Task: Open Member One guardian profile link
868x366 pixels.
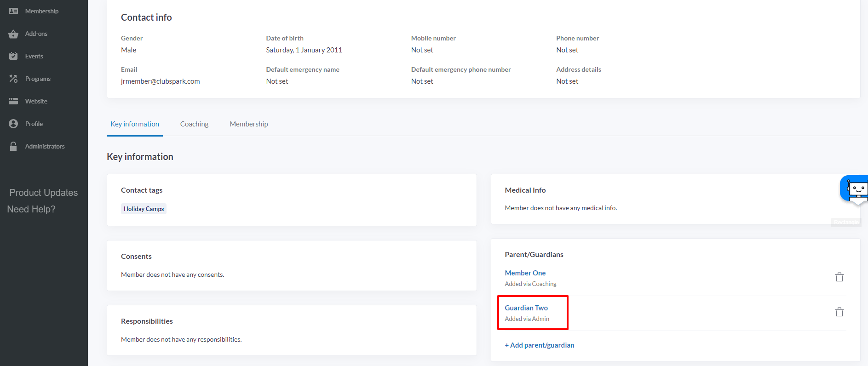Action: click(x=525, y=273)
